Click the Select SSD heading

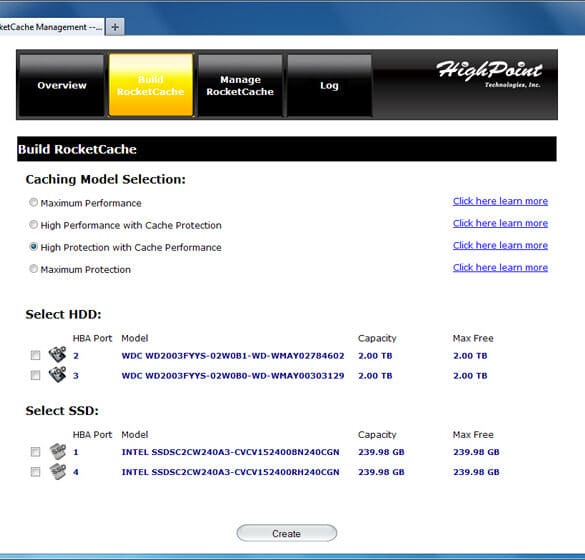pos(62,411)
